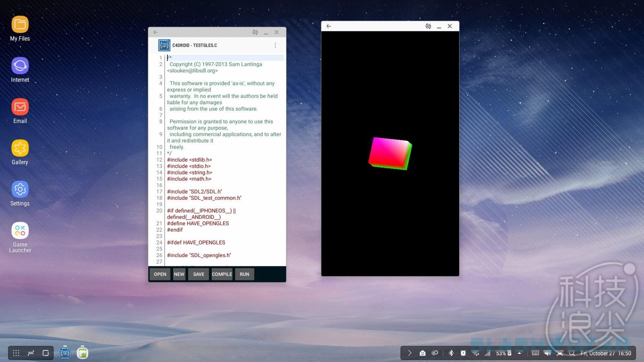
Task: Rotate the C4droid editor window
Action: coord(255,32)
